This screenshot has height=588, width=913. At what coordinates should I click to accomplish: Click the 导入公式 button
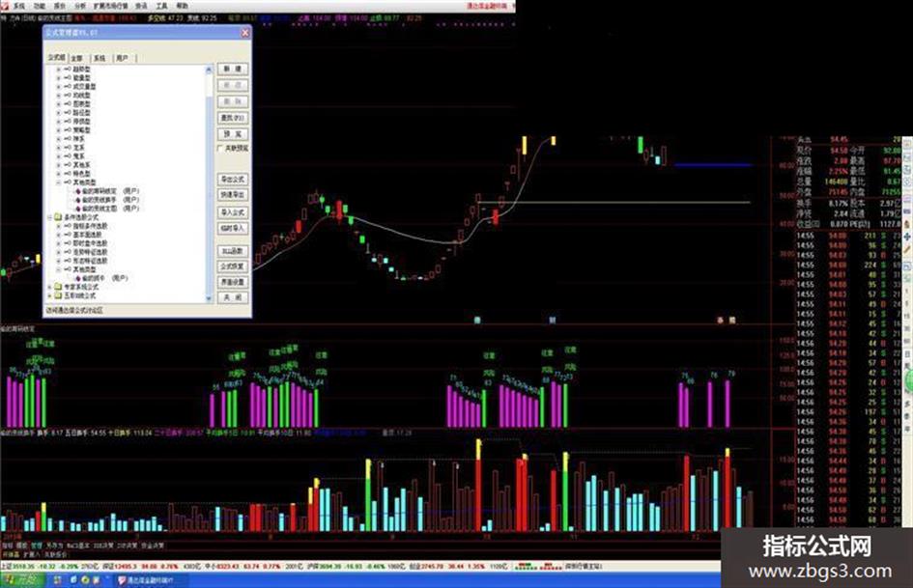233,211
